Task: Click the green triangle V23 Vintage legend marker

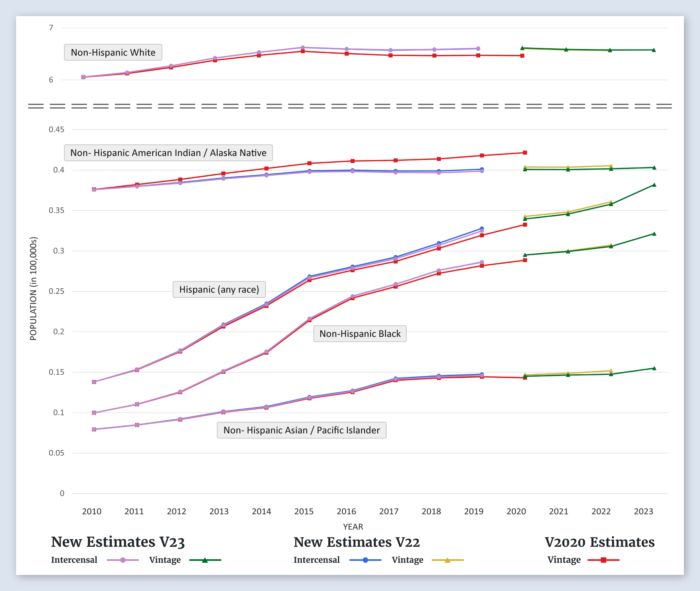Action: [x=205, y=560]
